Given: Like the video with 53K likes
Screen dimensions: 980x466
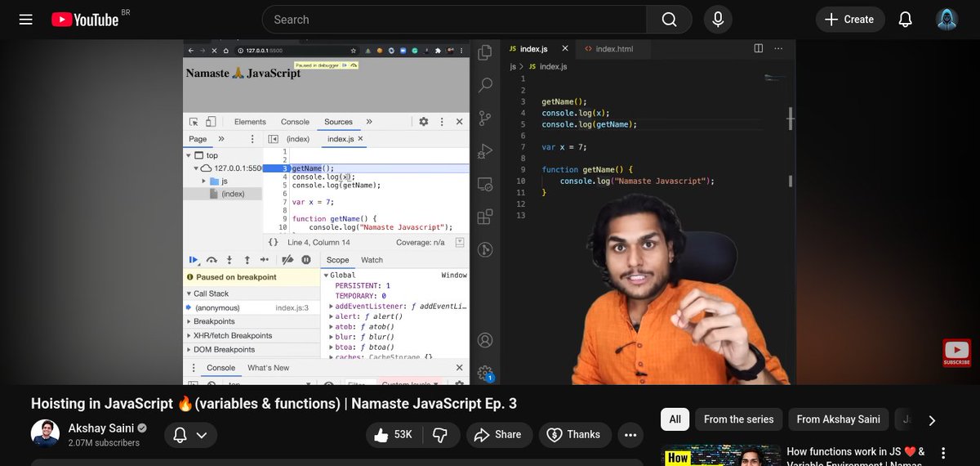Looking at the screenshot, I should tap(393, 435).
